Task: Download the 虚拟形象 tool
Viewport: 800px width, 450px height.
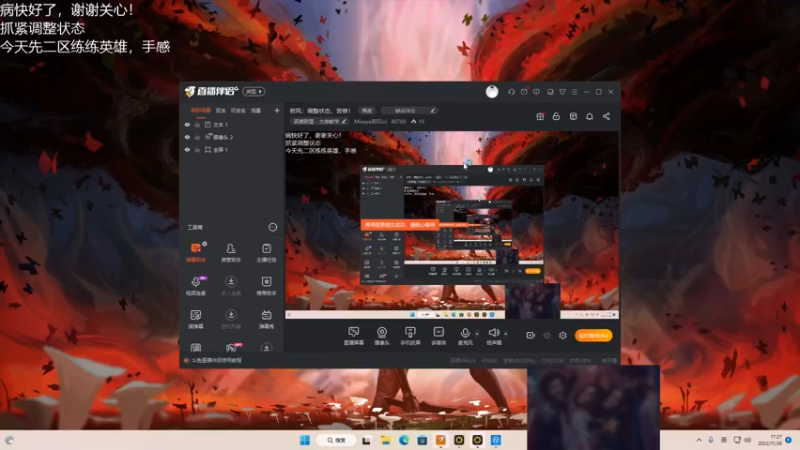Action: (231, 319)
